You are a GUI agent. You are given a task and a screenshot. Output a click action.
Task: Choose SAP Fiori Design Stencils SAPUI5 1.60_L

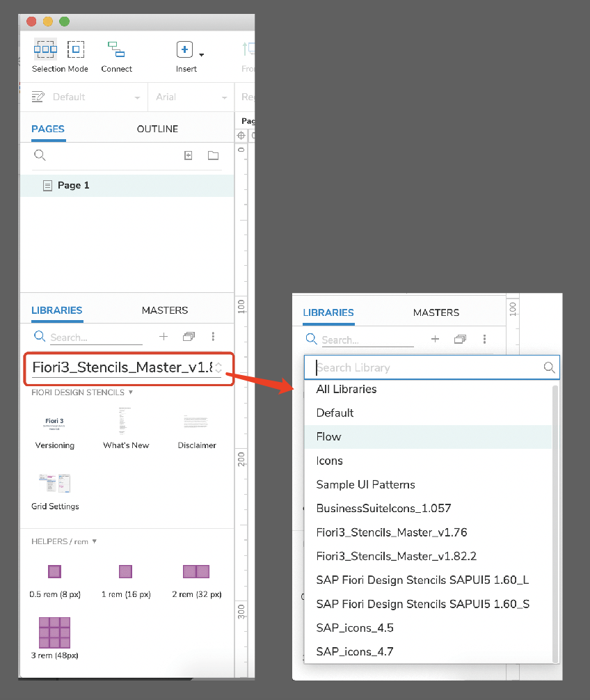pyautogui.click(x=428, y=580)
